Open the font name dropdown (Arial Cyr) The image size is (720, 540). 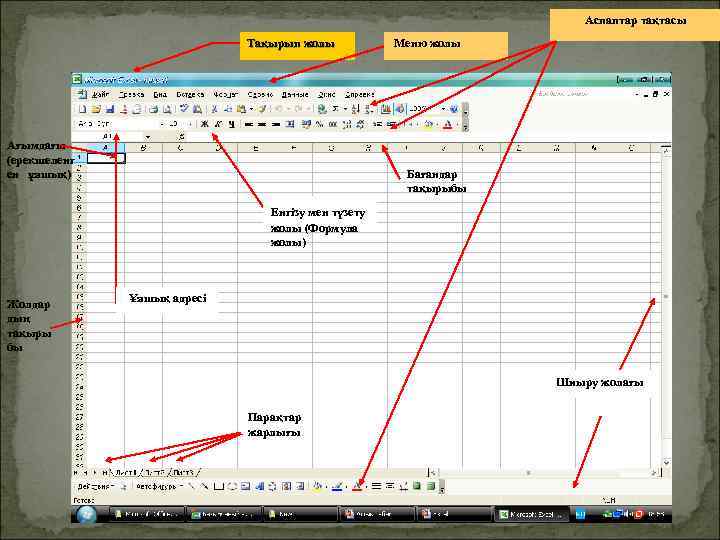pos(161,124)
